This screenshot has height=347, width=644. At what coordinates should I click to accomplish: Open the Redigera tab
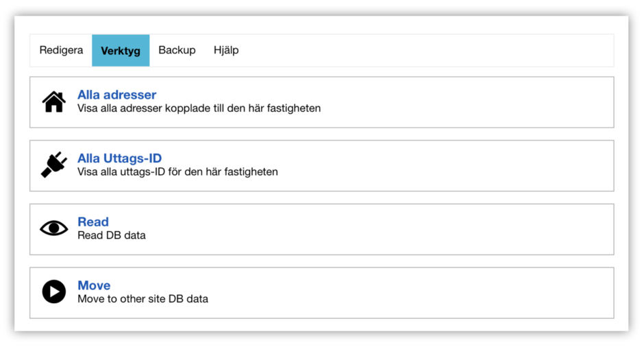coord(61,50)
